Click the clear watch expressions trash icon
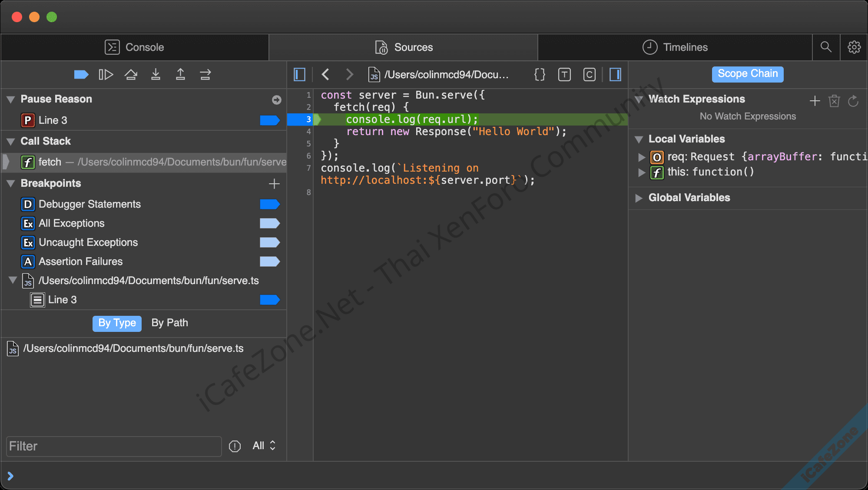The image size is (868, 490). [x=834, y=101]
